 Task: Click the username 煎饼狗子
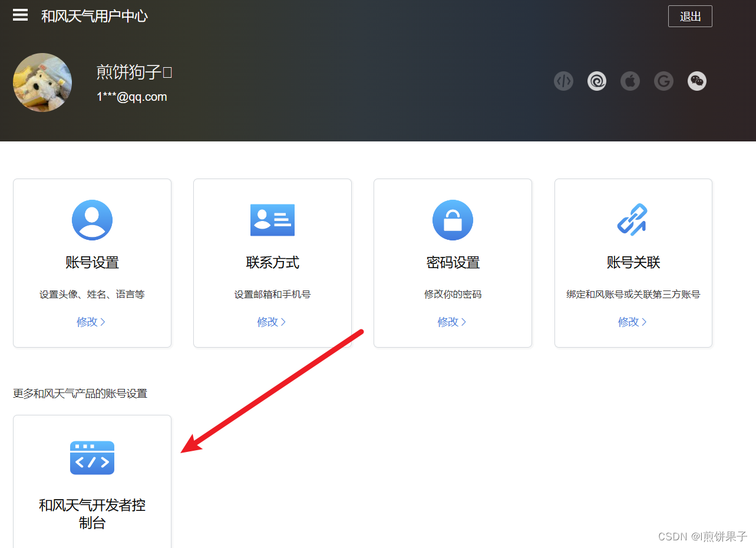[134, 72]
